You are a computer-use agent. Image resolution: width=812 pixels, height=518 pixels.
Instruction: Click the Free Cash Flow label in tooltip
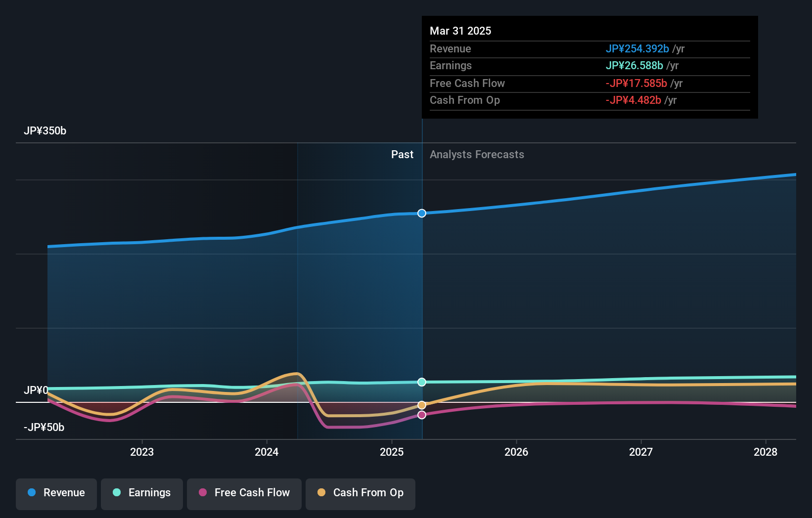(467, 84)
